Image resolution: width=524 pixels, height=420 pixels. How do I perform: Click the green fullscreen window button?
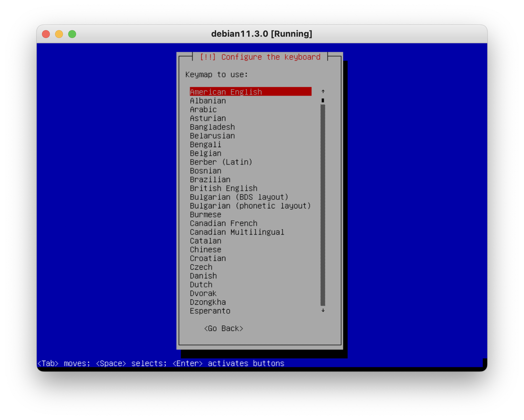click(72, 34)
